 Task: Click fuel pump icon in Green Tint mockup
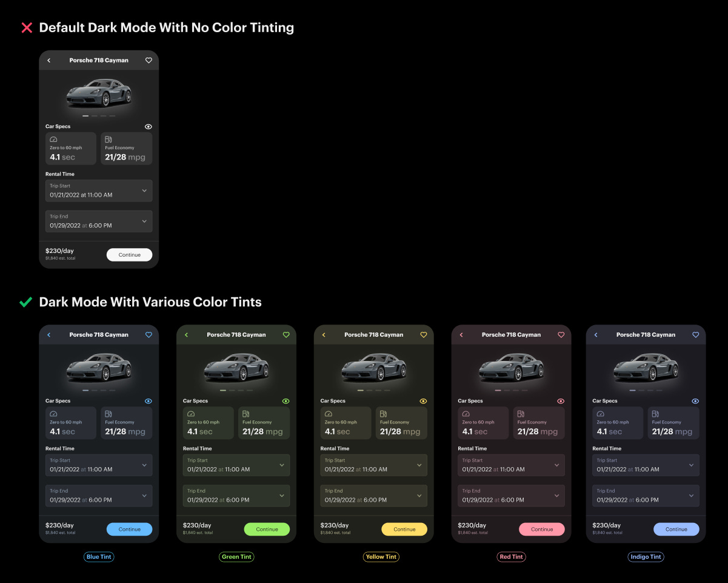pos(246,414)
